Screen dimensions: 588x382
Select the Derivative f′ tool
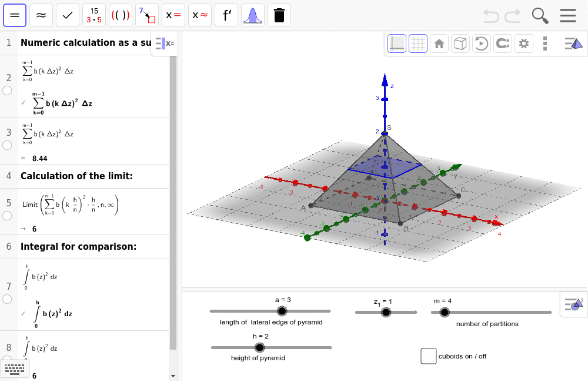tap(226, 15)
